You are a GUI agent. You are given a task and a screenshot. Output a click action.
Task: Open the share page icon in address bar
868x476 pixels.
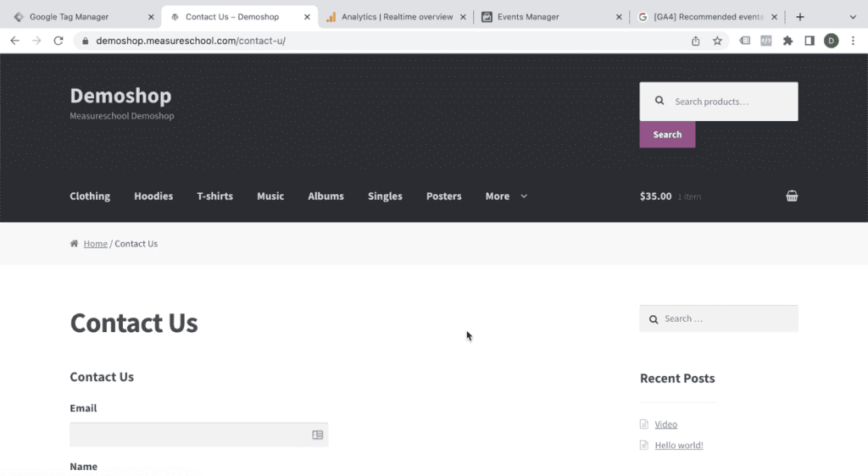(695, 41)
